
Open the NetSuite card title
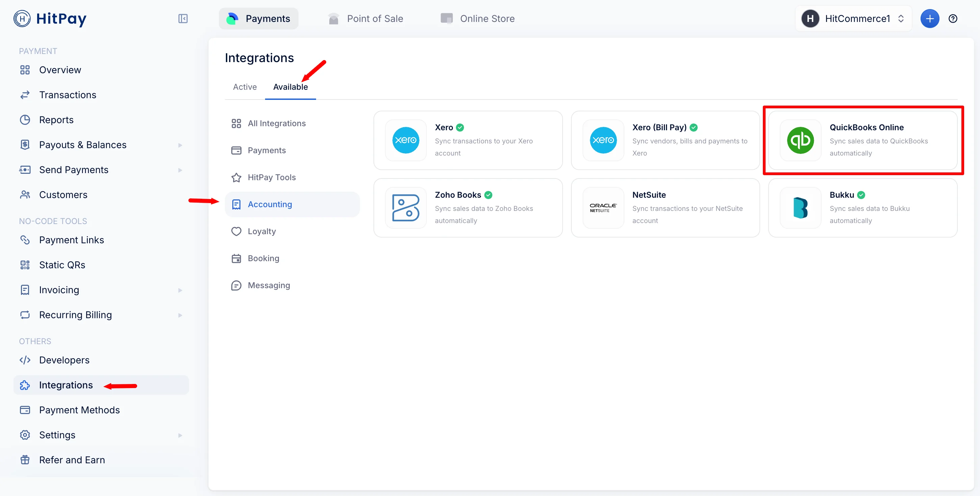(x=649, y=195)
